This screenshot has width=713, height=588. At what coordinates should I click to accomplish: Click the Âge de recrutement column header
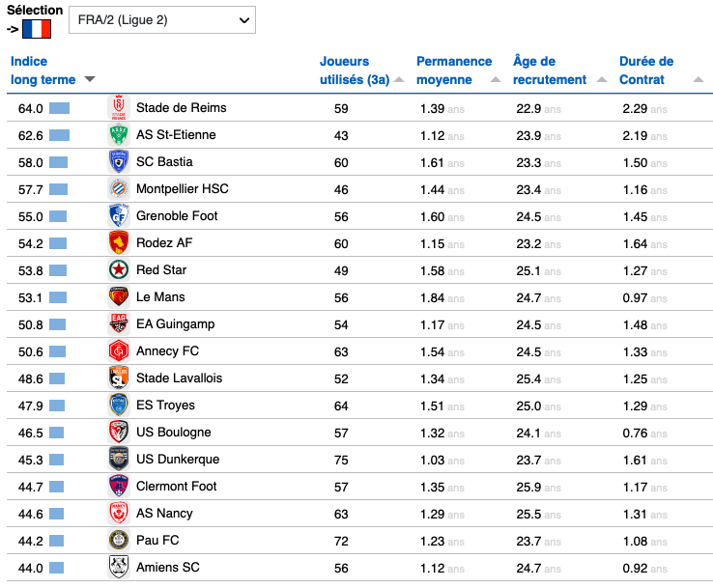(x=549, y=70)
